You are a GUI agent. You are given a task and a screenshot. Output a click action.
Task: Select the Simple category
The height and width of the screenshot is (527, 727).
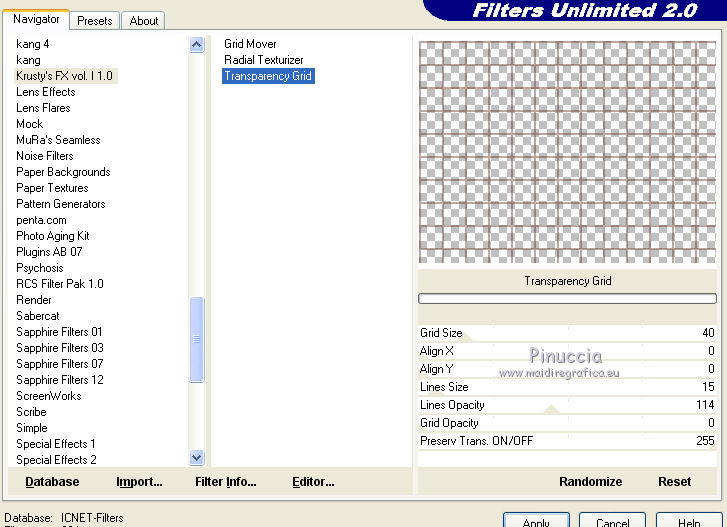click(32, 428)
